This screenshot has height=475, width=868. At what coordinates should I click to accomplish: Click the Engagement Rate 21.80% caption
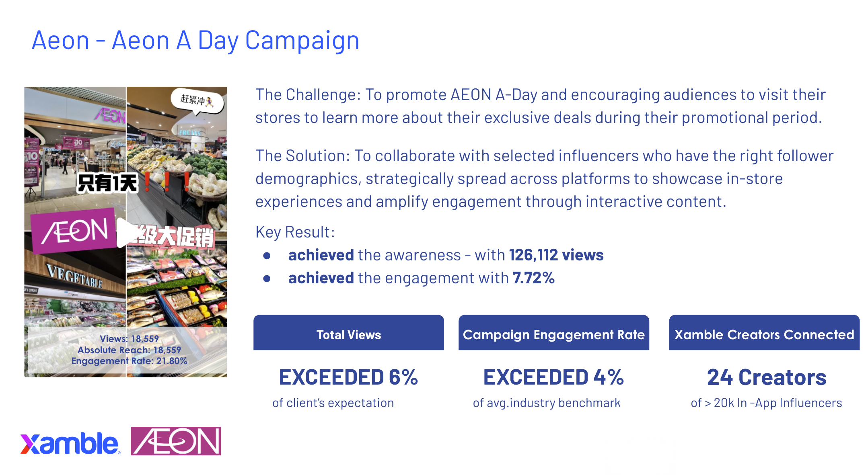click(129, 361)
